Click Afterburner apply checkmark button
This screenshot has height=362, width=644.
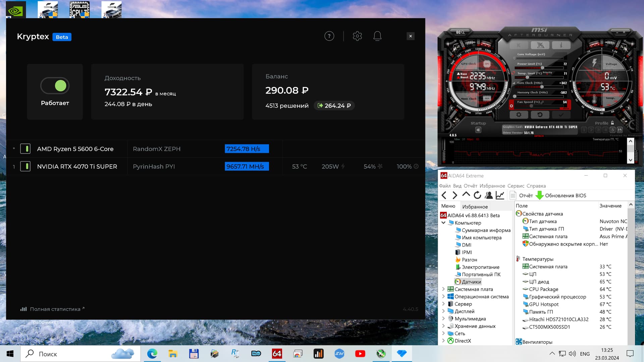(561, 115)
